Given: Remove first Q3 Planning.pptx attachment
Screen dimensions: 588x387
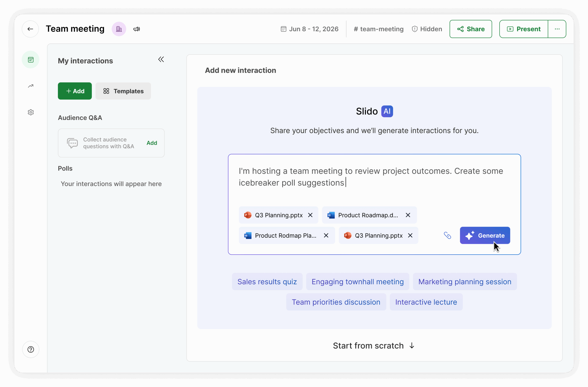Looking at the screenshot, I should [310, 215].
